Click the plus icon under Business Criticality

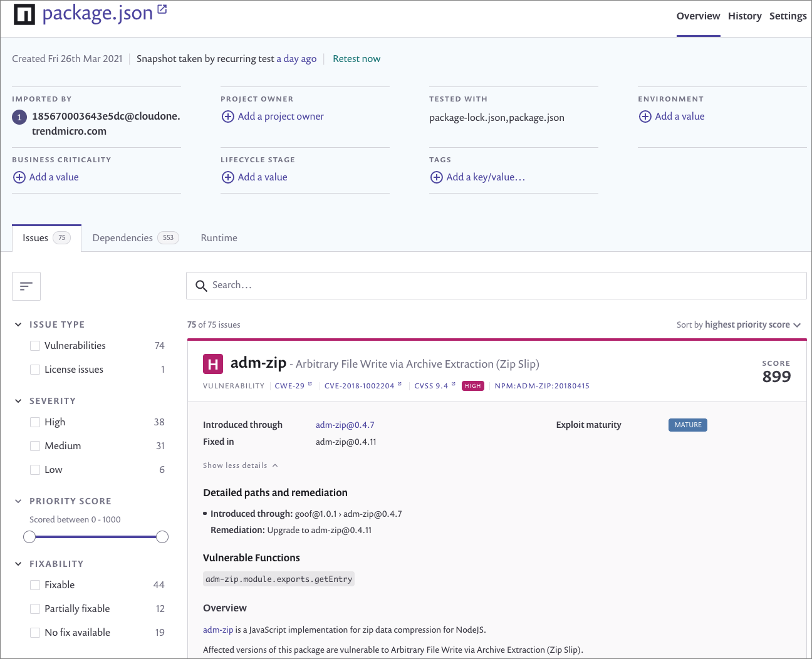tap(19, 177)
